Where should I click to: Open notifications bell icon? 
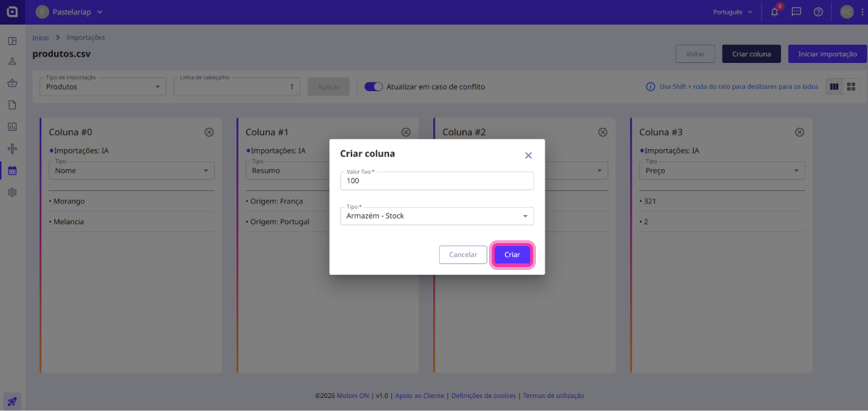coord(775,12)
